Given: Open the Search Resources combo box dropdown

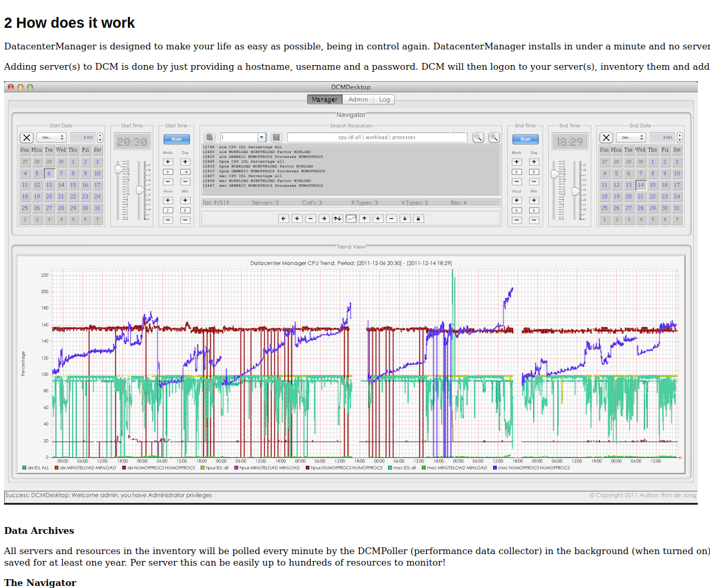Looking at the screenshot, I should 262,138.
